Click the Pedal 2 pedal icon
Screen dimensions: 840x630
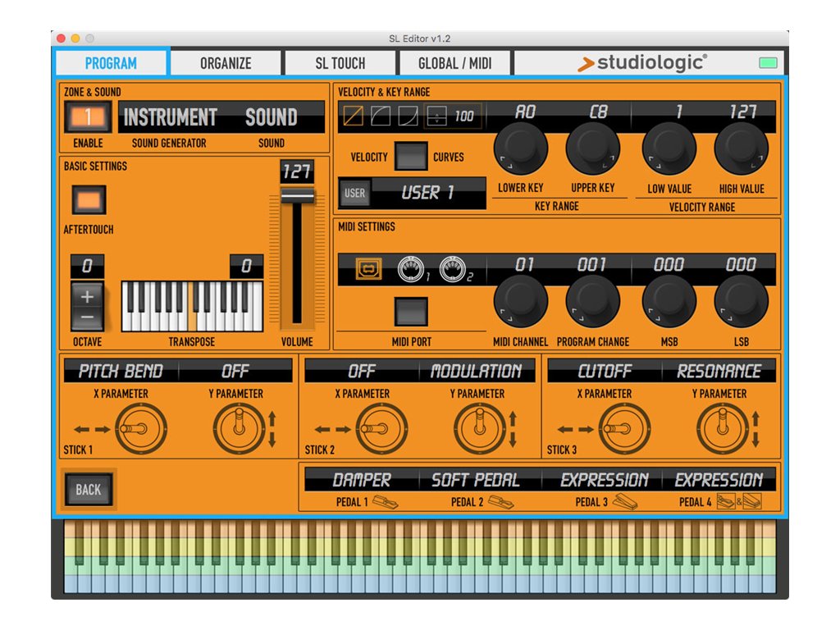501,503
